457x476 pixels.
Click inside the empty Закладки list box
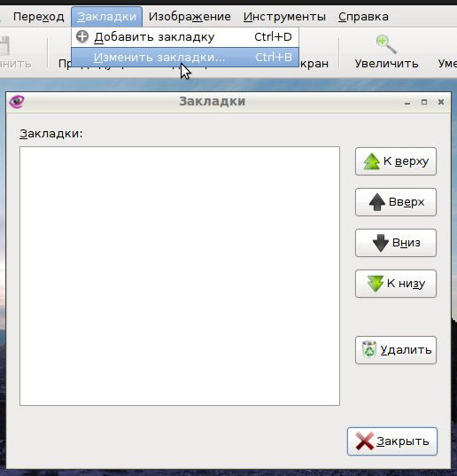[180, 276]
